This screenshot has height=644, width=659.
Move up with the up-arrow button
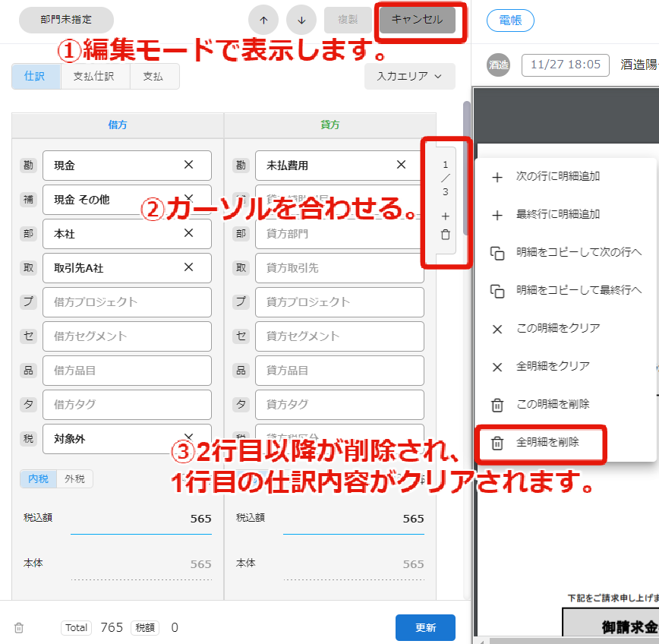click(x=263, y=20)
